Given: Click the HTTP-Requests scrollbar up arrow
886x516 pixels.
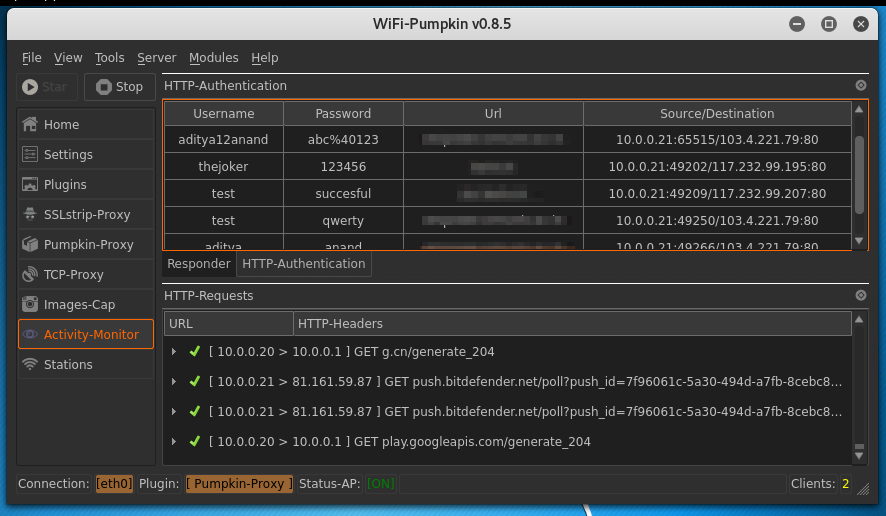Looking at the screenshot, I should tap(859, 319).
